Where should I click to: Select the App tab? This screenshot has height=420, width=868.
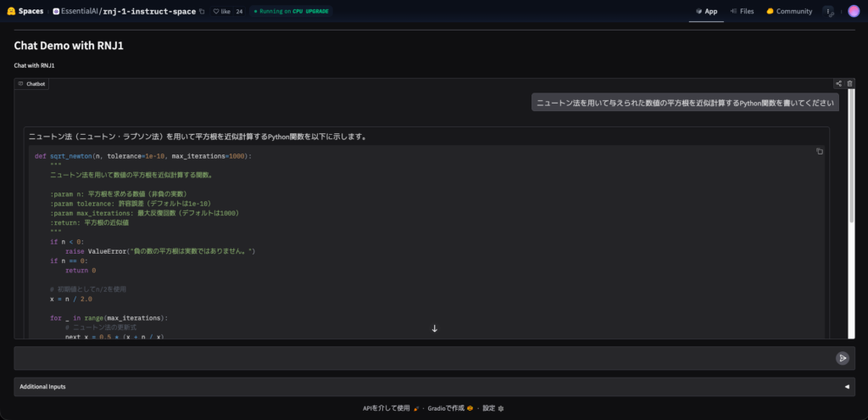[x=705, y=12]
